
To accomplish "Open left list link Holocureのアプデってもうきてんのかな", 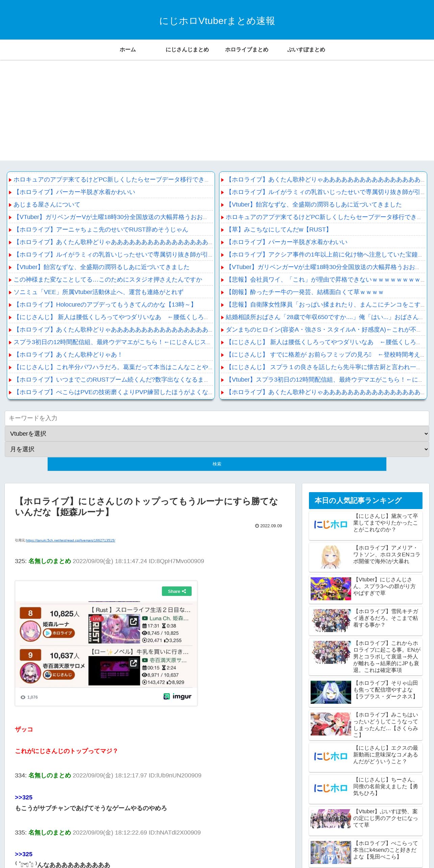I will (105, 305).
